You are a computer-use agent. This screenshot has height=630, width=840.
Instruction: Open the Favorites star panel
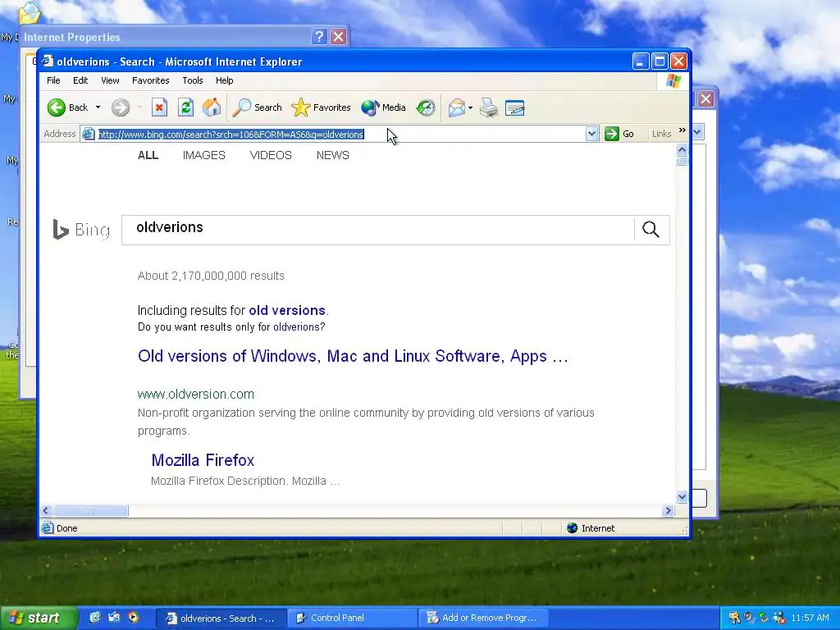(x=321, y=107)
